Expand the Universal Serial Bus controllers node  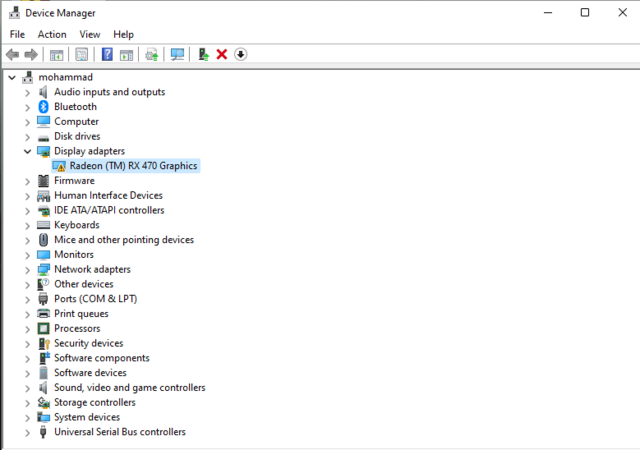click(28, 432)
